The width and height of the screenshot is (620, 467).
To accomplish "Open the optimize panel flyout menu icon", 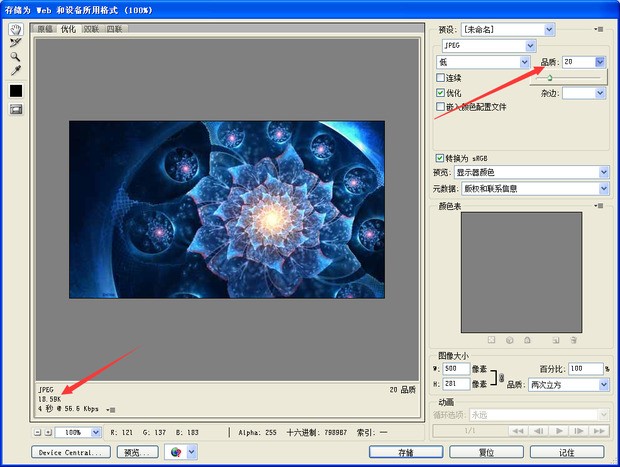I will (x=601, y=30).
